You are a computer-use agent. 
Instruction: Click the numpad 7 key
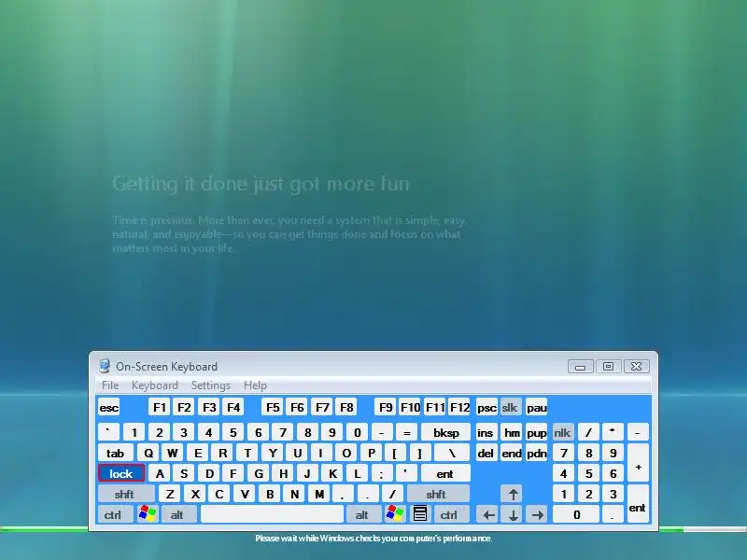coord(564,453)
